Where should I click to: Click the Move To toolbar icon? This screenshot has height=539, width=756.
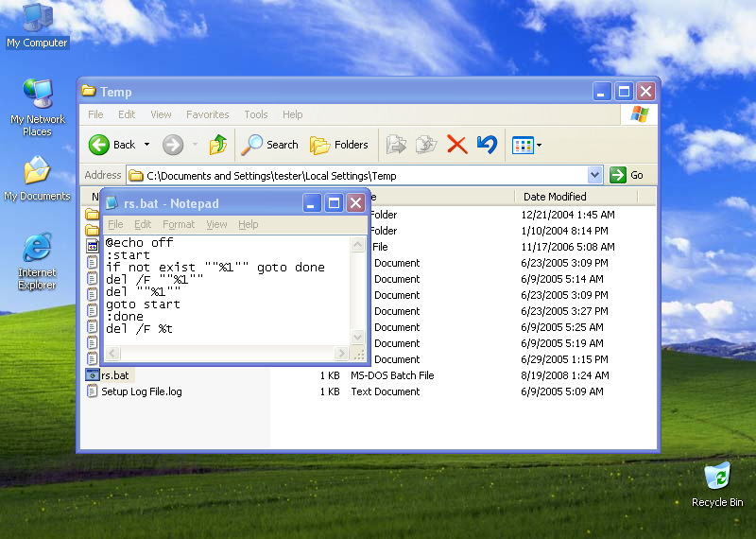click(x=396, y=145)
